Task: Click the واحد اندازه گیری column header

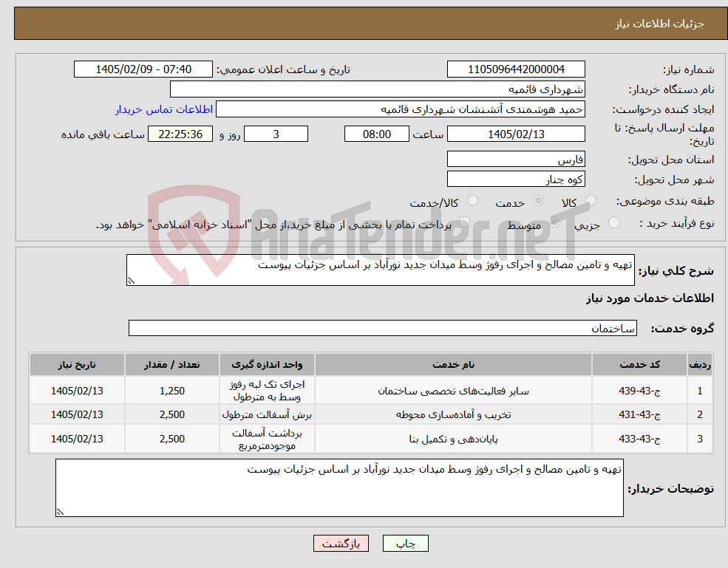Action: 267,365
